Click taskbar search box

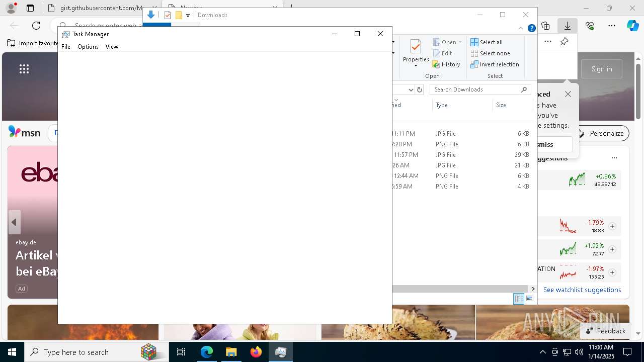(x=97, y=352)
